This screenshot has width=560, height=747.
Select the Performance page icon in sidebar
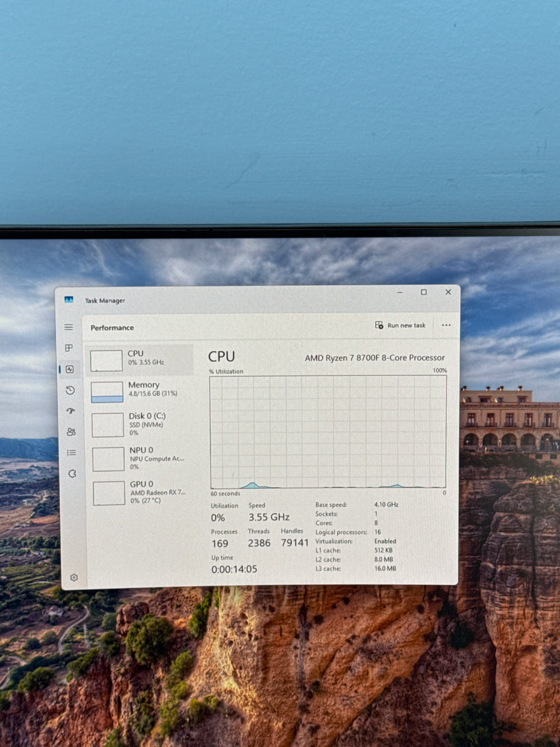pyautogui.click(x=69, y=369)
